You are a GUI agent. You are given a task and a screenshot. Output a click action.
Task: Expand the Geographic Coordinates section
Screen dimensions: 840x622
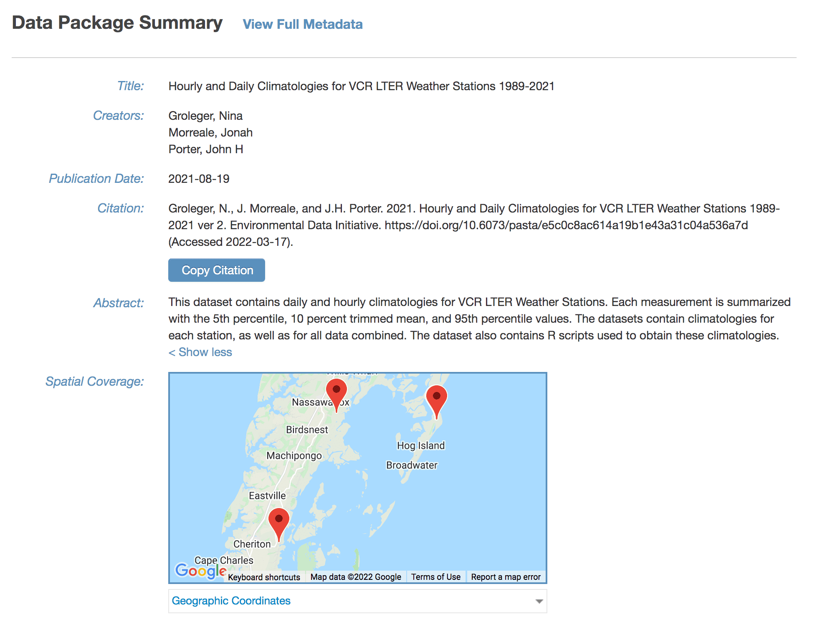point(231,601)
